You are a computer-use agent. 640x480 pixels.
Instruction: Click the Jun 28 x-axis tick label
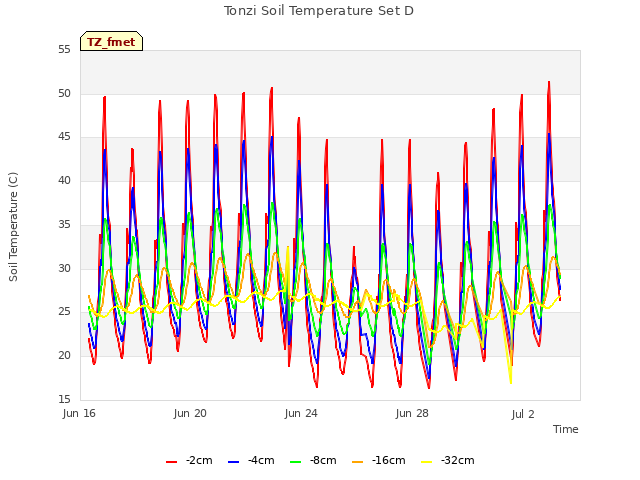[x=412, y=413]
